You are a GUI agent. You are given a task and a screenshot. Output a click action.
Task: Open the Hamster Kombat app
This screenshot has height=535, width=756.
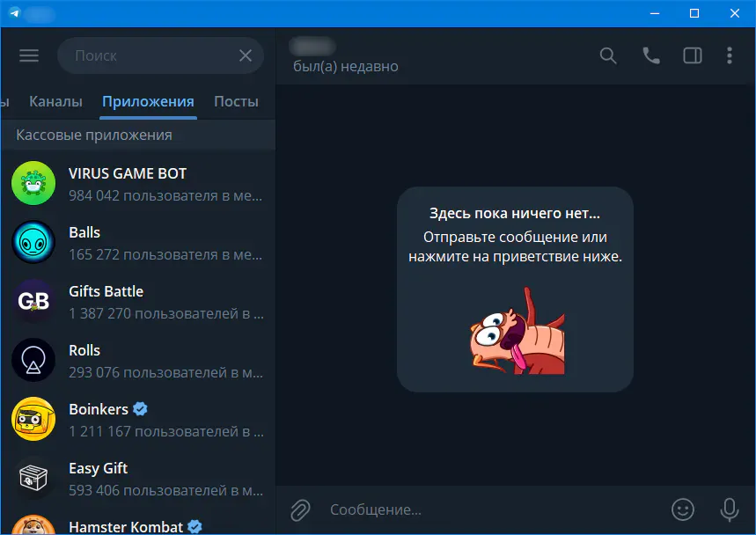click(138, 522)
